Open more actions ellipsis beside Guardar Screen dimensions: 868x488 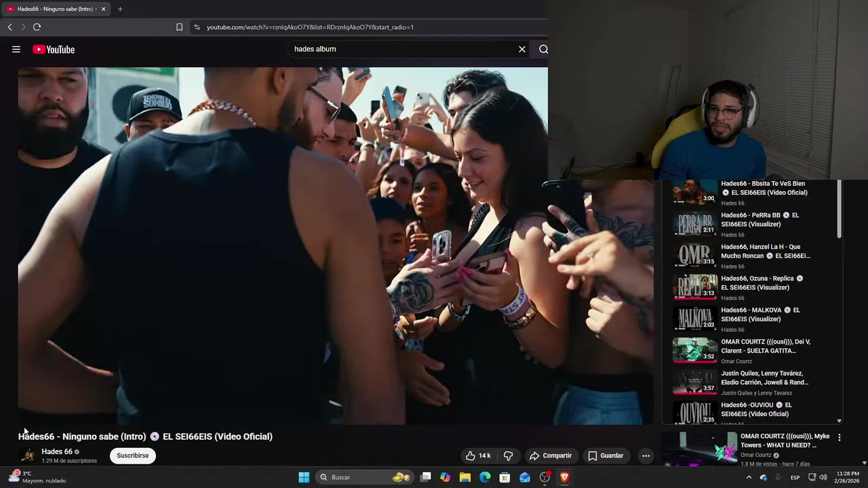tap(646, 455)
